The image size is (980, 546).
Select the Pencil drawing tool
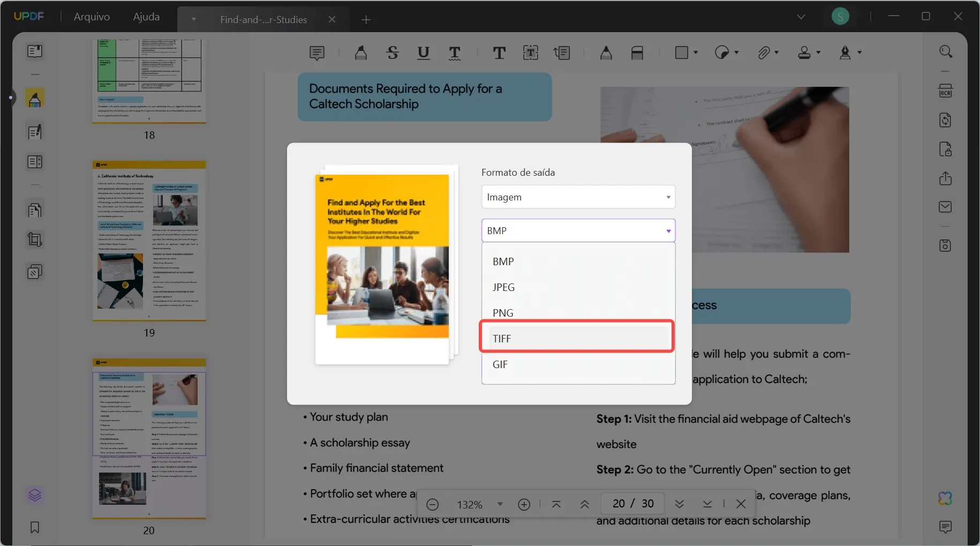click(606, 53)
